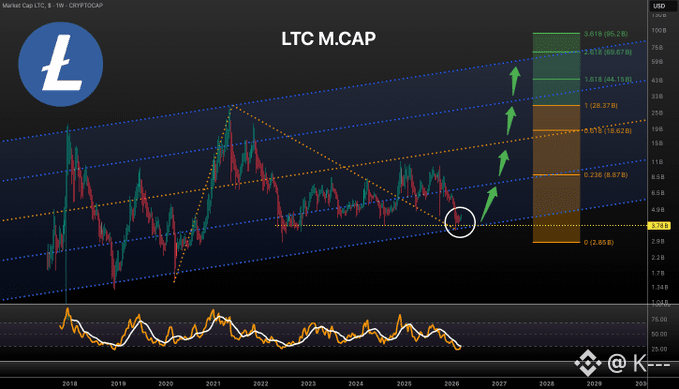Click the 2018 label on the time axis
The height and width of the screenshot is (389, 679).
70,384
